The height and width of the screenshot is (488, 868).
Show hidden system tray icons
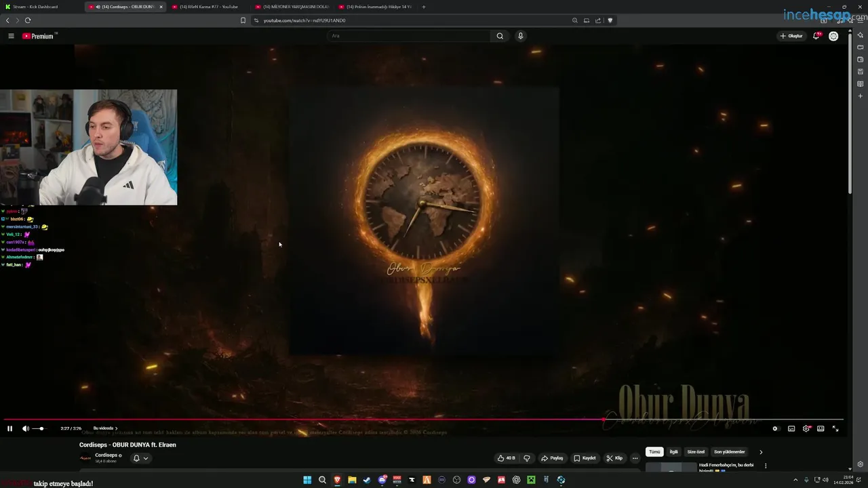point(795,480)
